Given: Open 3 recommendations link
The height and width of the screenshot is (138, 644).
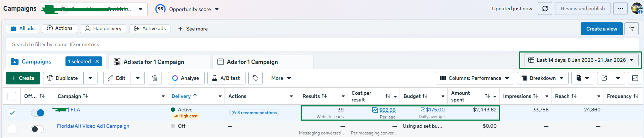Looking at the screenshot, I should coord(254,113).
